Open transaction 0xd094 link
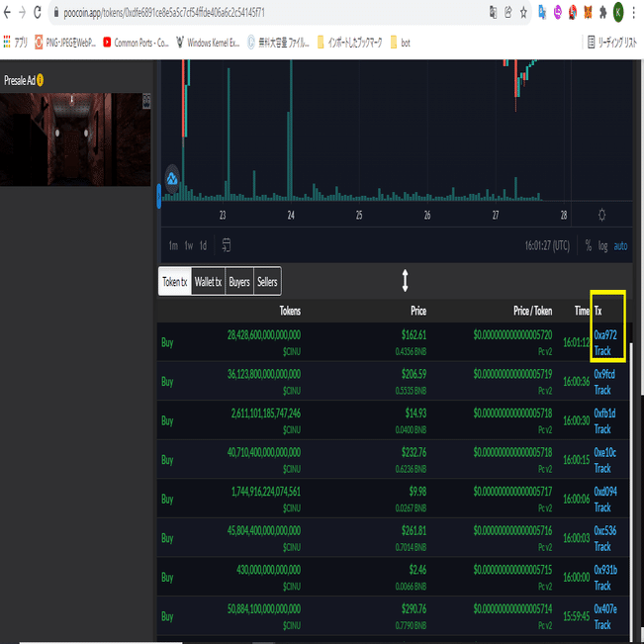This screenshot has width=644, height=644. pyautogui.click(x=605, y=492)
